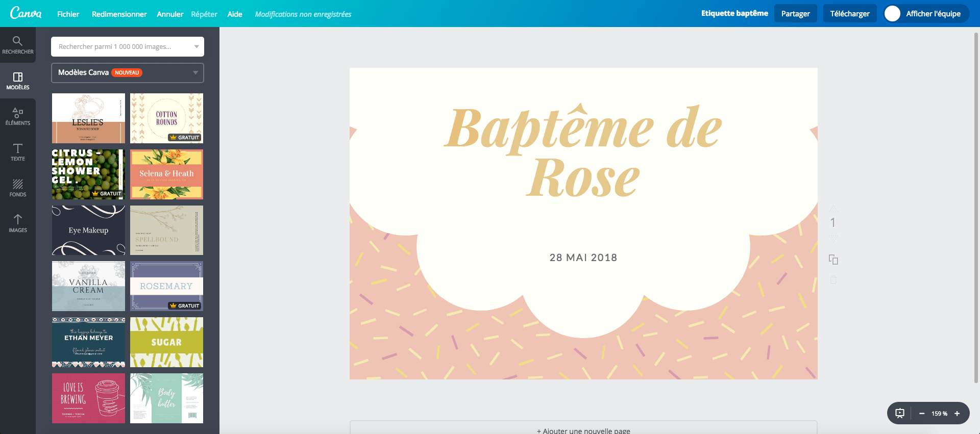980x434 pixels.
Task: Select the Ethan Meyer template
Action: tap(88, 342)
